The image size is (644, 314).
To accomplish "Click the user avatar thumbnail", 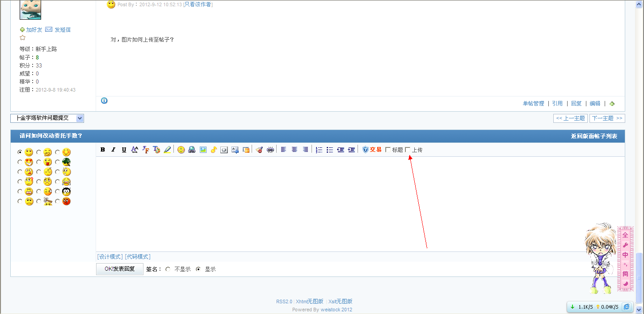I will click(x=30, y=10).
